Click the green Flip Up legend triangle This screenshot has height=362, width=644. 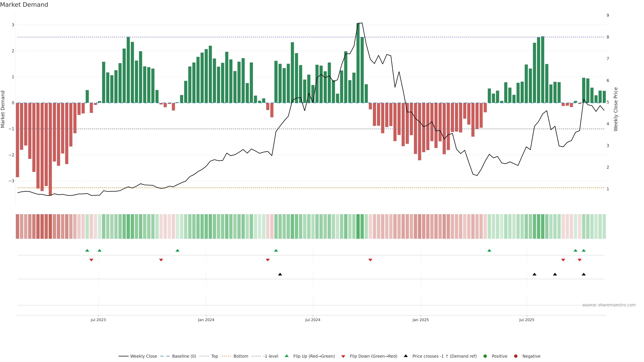287,356
